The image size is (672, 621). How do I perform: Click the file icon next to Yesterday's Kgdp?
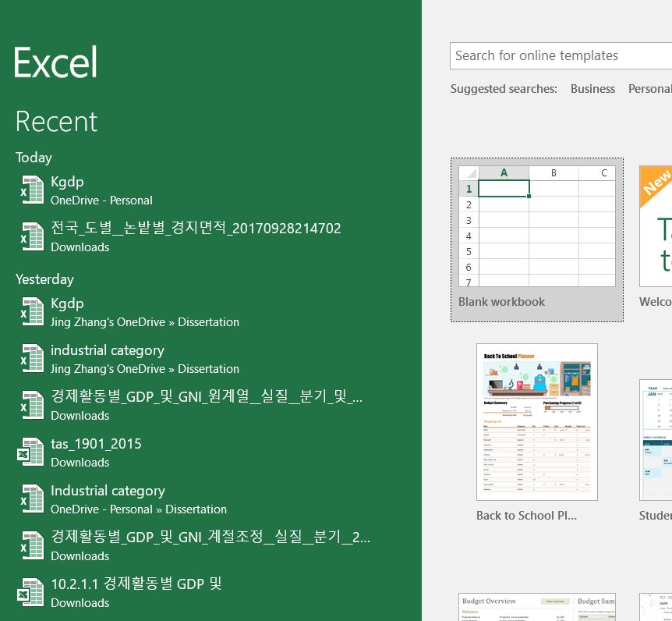(x=32, y=312)
